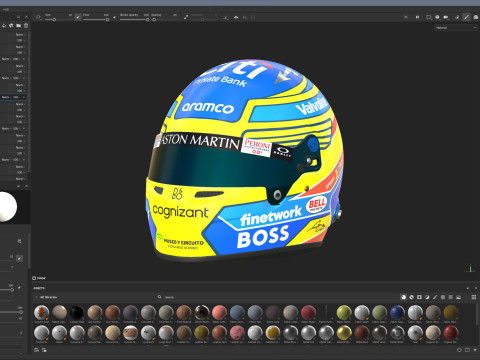This screenshot has width=480, height=360.
Task: Select the pink fabric material sphere
Action: pos(219,313)
